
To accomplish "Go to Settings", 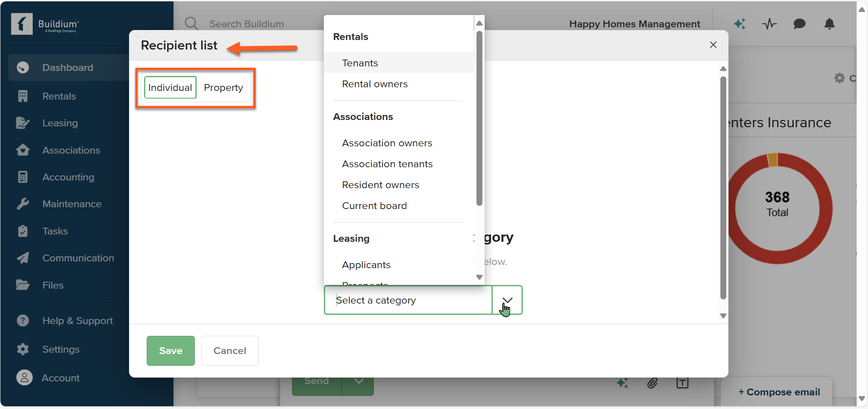I will point(61,349).
